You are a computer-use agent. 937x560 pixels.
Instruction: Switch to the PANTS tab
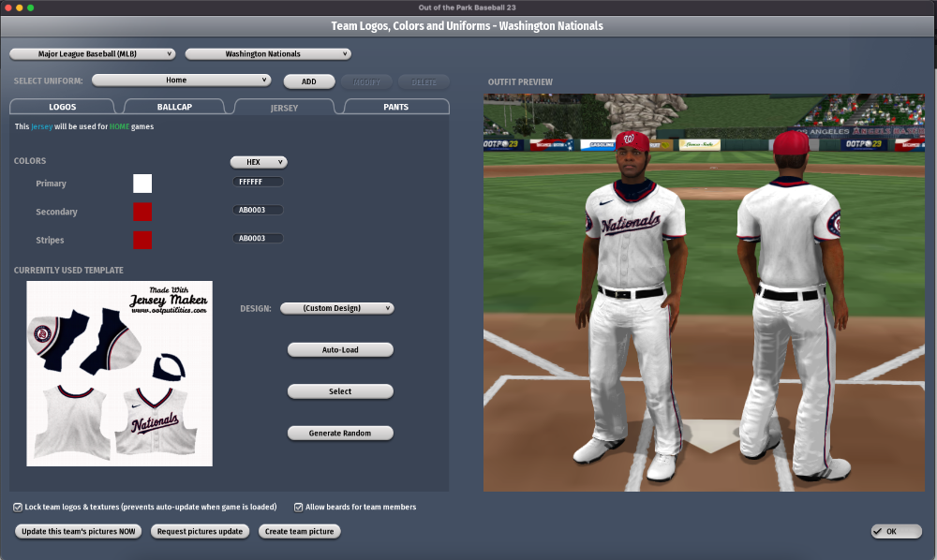[395, 107]
